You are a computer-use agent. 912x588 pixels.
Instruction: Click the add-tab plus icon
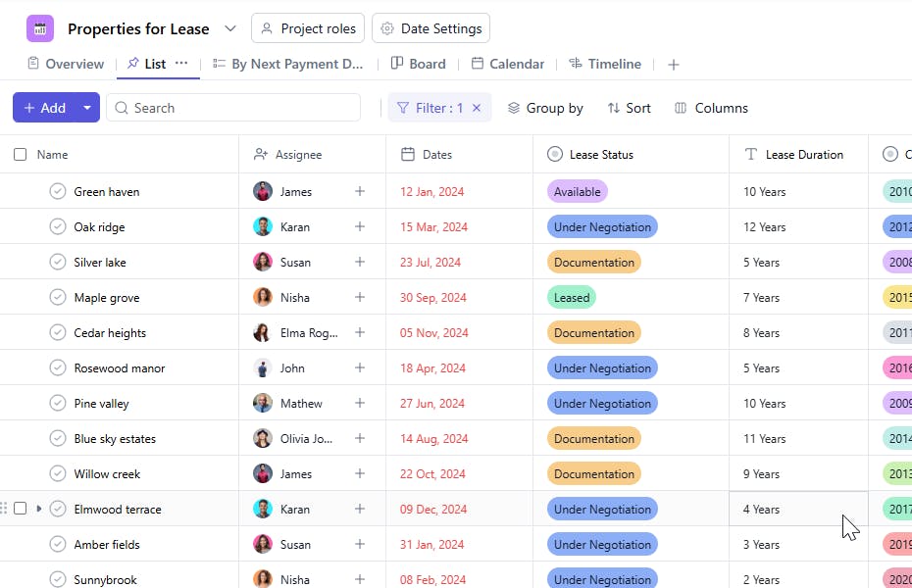point(673,65)
